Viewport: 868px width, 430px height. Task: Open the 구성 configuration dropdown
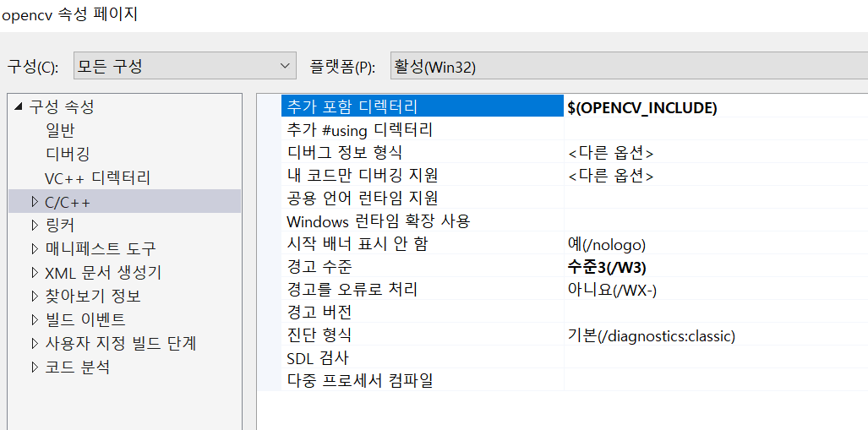(x=185, y=67)
